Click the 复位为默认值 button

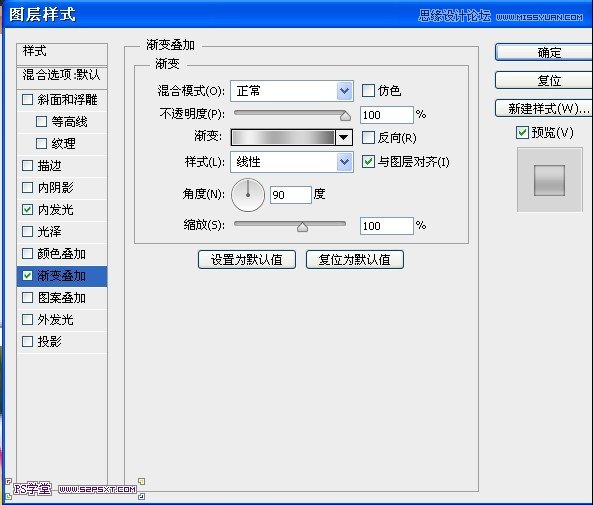coord(355,259)
